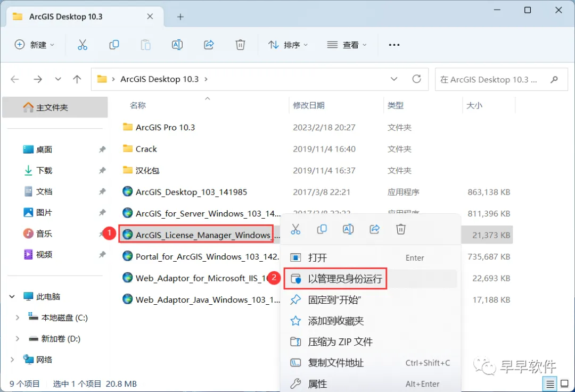
Task: Open 文档 in the sidebar
Action: click(44, 191)
